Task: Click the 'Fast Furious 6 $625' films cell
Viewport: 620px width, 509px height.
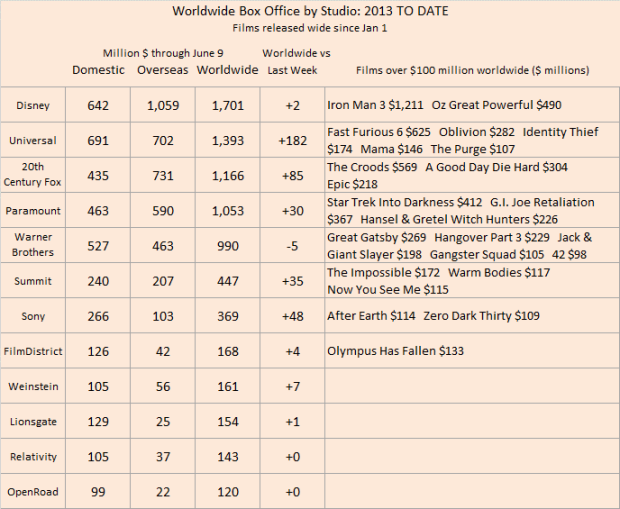Action: pyautogui.click(x=472, y=140)
